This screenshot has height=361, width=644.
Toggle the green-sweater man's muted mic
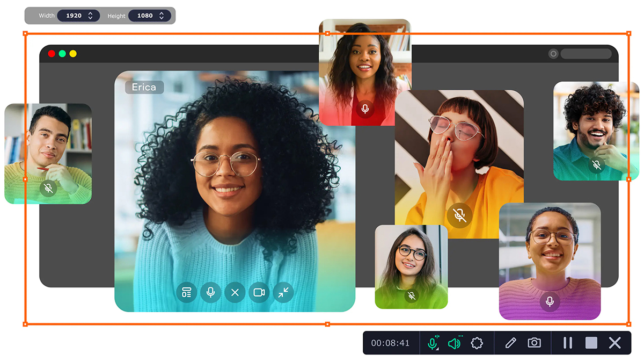pos(48,189)
